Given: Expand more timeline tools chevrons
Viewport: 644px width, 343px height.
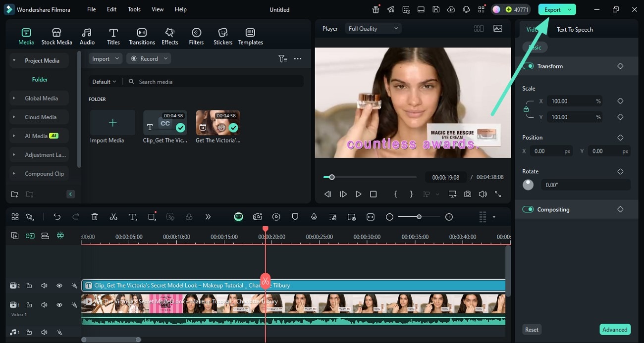Looking at the screenshot, I should pyautogui.click(x=208, y=217).
